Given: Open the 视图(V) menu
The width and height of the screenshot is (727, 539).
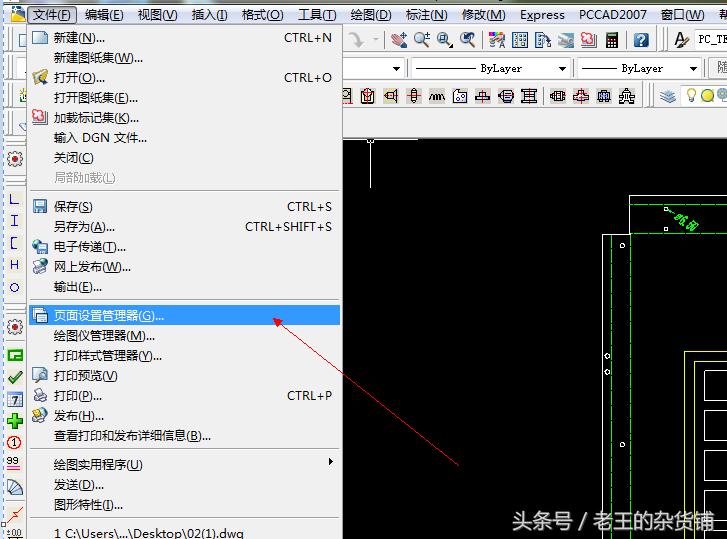Looking at the screenshot, I should [x=158, y=15].
